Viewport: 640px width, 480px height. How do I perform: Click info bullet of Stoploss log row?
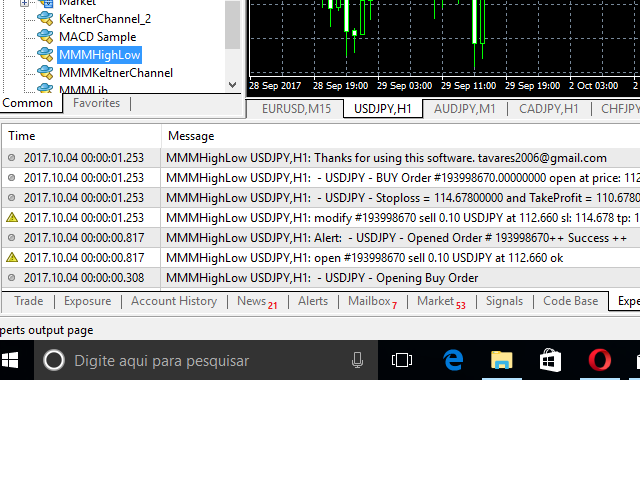(11, 198)
